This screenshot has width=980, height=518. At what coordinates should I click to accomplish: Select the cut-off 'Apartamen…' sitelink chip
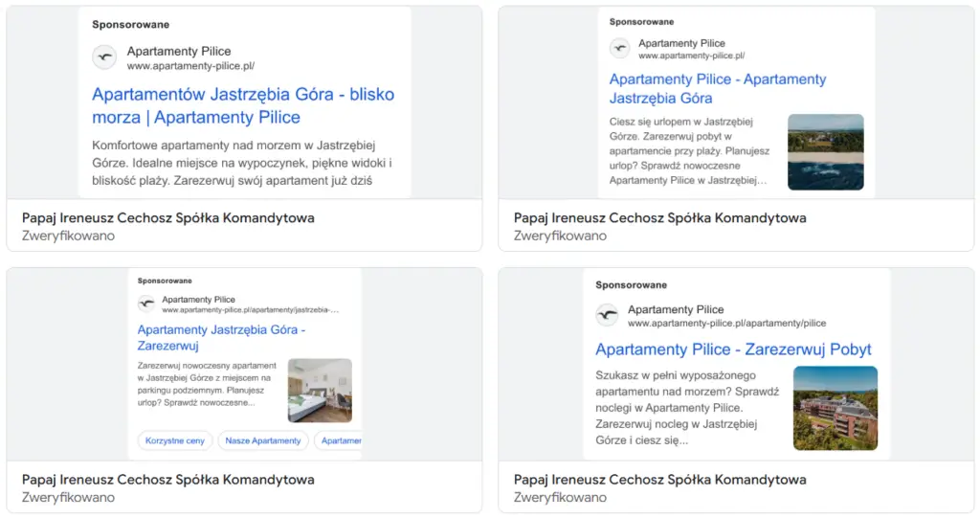point(340,440)
